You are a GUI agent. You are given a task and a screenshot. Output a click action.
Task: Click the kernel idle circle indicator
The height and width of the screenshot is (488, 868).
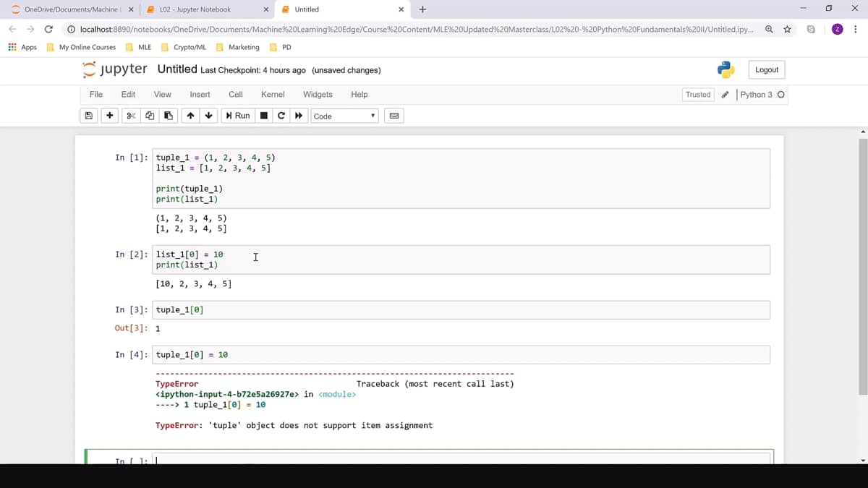tap(781, 95)
